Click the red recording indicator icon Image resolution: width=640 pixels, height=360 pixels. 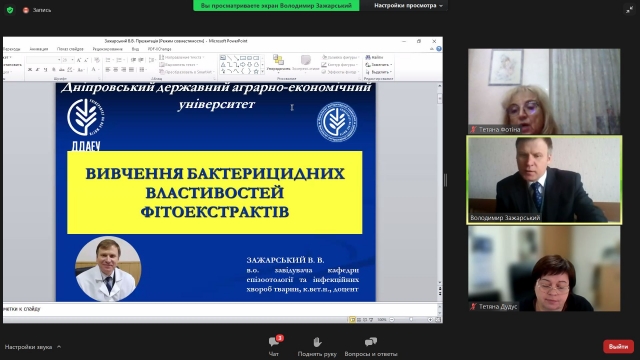pyautogui.click(x=26, y=10)
